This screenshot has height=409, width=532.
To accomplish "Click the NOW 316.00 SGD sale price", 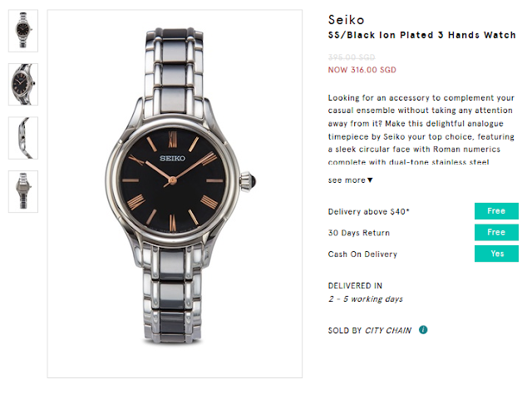I will tap(362, 70).
